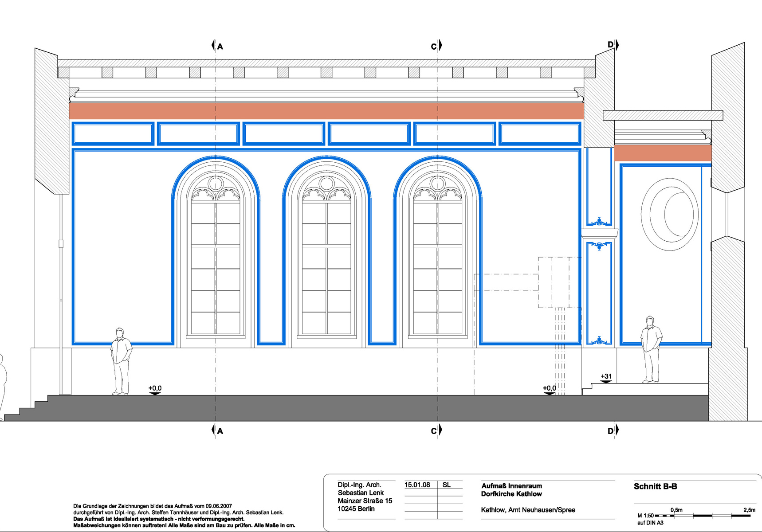The image size is (762, 532).
Task: Select the left +0,0 elevation marker
Action: click(x=155, y=389)
